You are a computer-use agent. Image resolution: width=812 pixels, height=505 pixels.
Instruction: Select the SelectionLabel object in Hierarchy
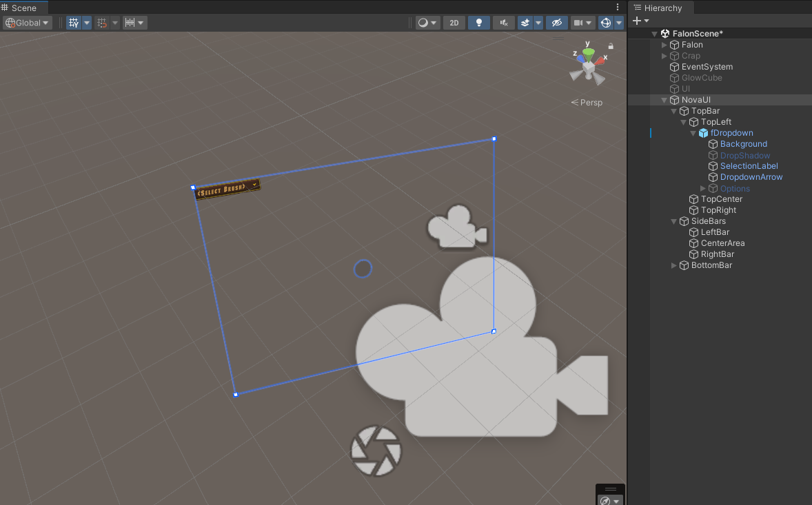point(749,166)
